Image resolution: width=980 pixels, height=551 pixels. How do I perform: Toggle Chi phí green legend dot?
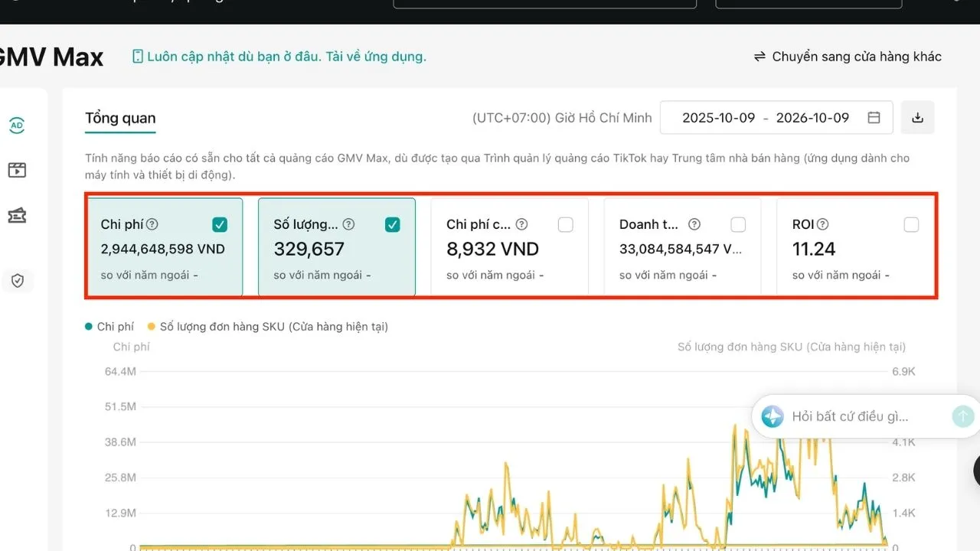click(89, 327)
